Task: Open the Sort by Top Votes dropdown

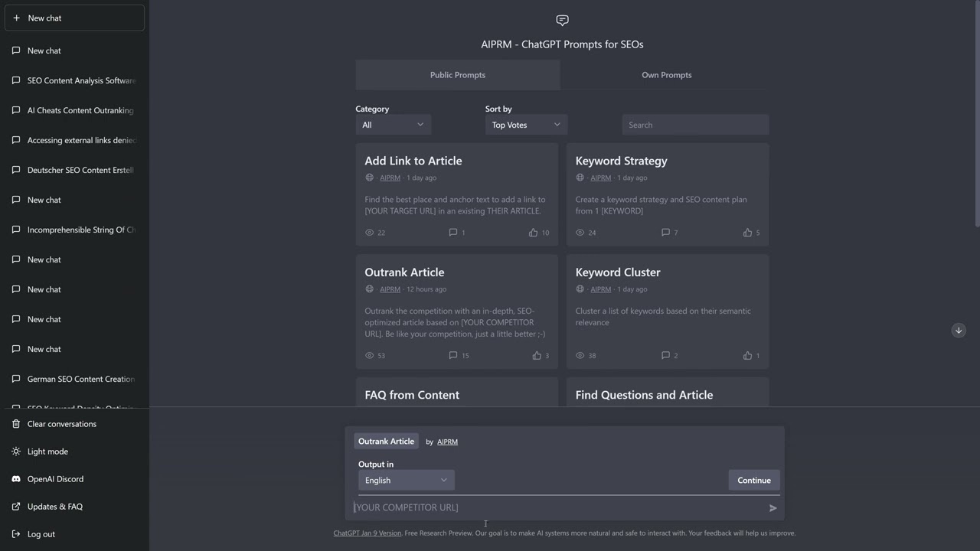Action: pyautogui.click(x=525, y=124)
